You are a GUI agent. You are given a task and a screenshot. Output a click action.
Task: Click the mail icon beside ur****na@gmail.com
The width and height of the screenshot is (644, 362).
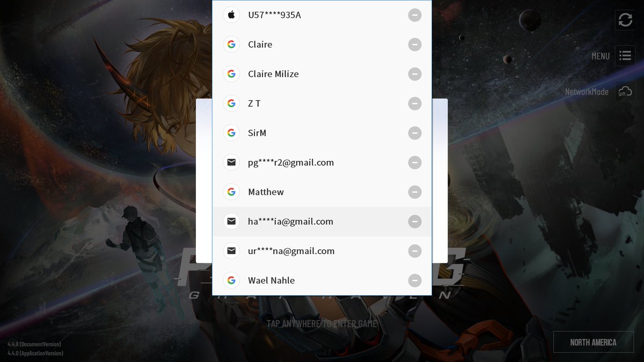(x=231, y=251)
